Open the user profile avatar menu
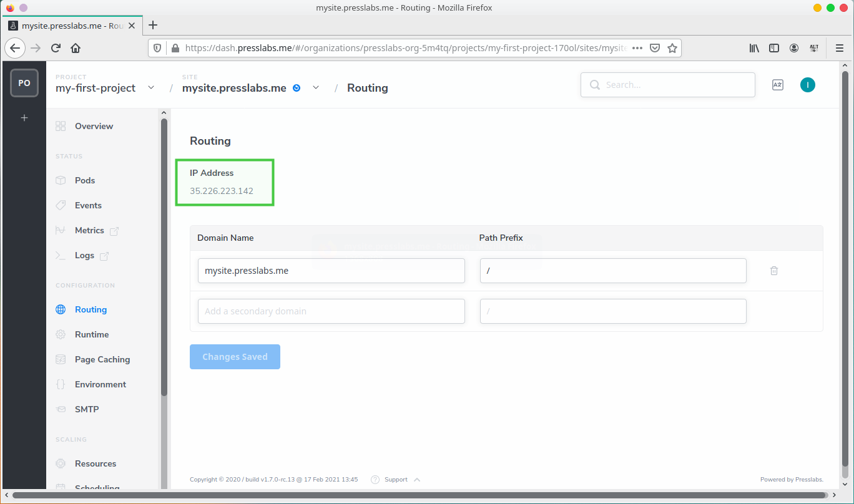 point(808,85)
